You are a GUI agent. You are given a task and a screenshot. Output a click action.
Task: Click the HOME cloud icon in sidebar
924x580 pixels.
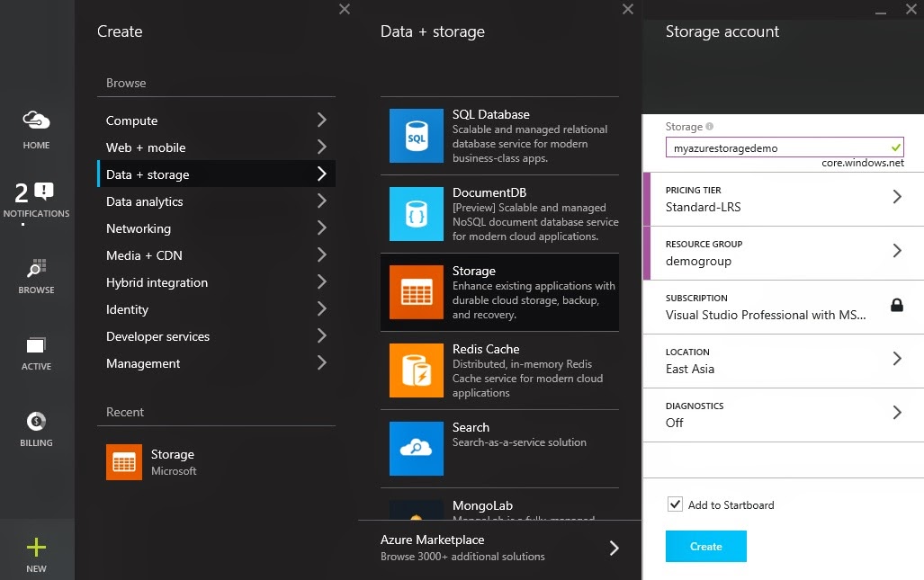tap(36, 120)
